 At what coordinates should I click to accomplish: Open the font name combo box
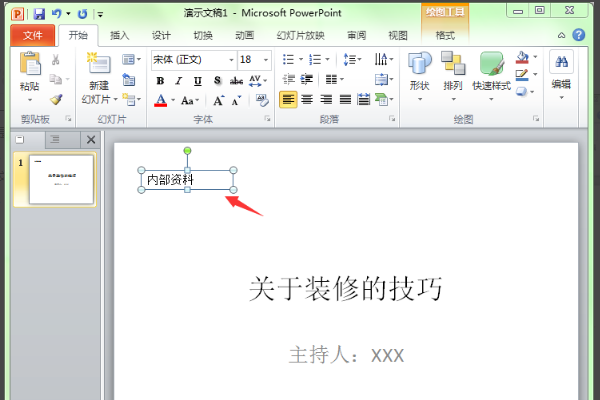click(x=194, y=60)
